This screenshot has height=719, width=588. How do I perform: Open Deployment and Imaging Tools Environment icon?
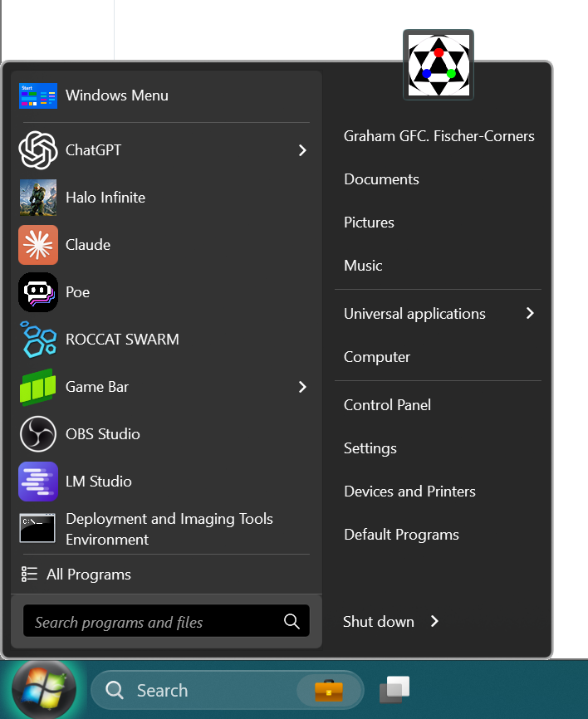point(37,529)
